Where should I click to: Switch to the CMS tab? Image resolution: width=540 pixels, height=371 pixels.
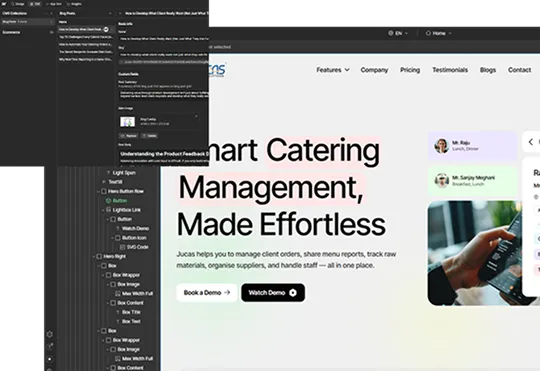(35, 4)
